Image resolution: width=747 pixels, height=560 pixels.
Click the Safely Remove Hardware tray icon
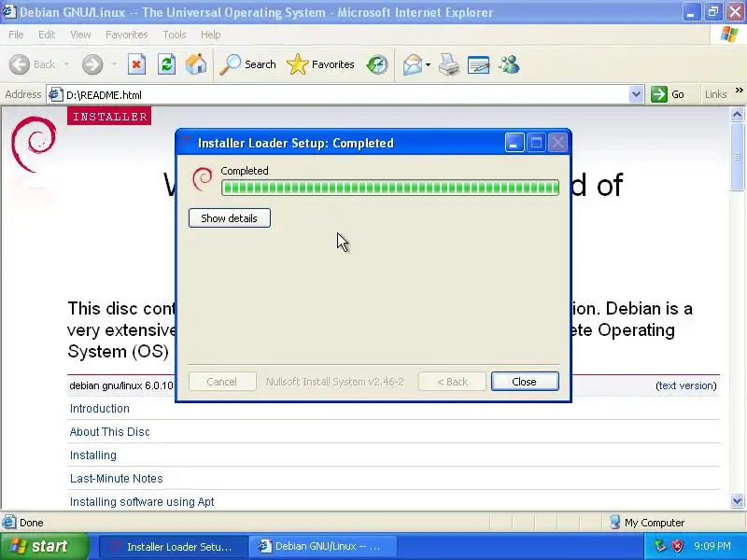(660, 546)
